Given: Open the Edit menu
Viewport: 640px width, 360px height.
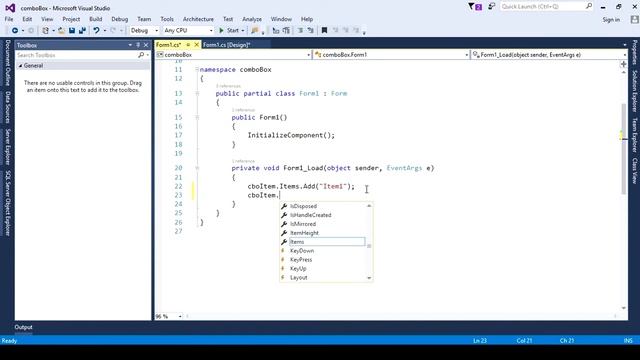Looking at the screenshot, I should [27, 19].
